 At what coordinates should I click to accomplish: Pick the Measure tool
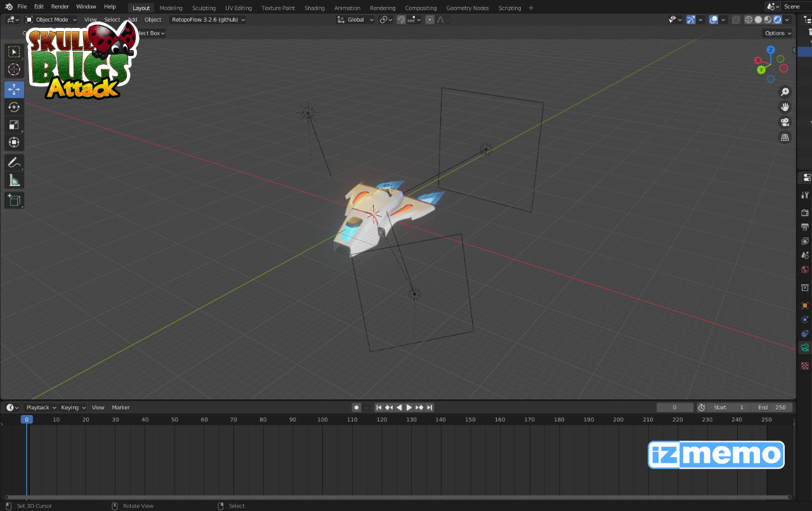pyautogui.click(x=14, y=181)
